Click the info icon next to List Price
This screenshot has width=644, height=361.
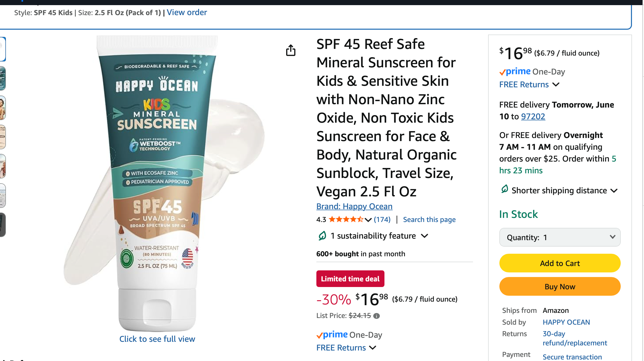pos(376,316)
